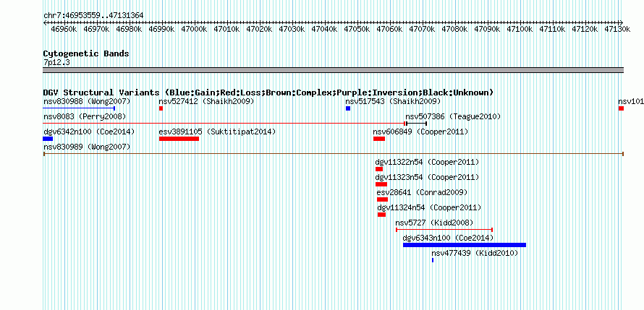The width and height of the screenshot is (644, 310).
Task: Click the 47030k ruler tick label
Action: (x=292, y=29)
